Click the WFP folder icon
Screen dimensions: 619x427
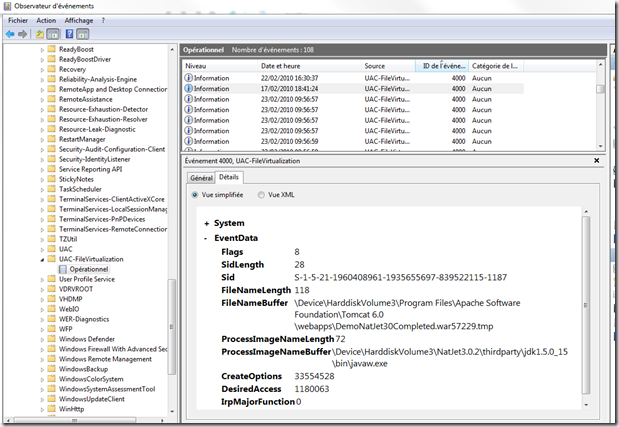pyautogui.click(x=51, y=329)
